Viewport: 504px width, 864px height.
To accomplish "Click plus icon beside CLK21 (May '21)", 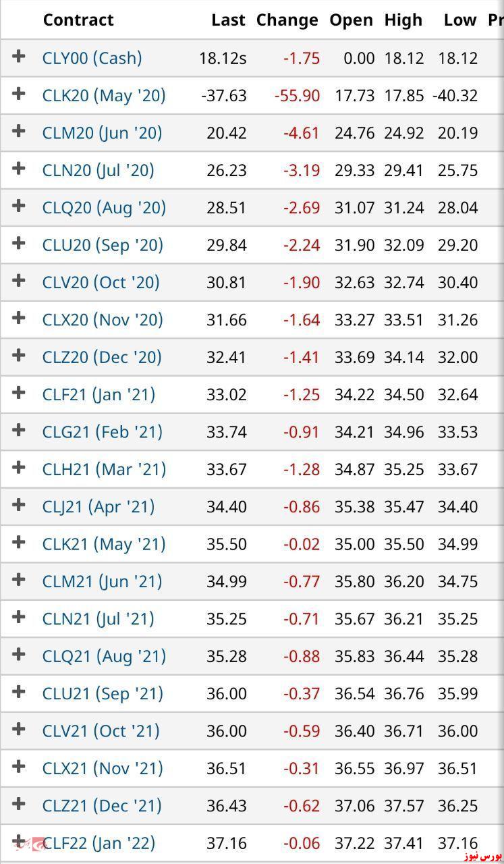I will pos(19,542).
